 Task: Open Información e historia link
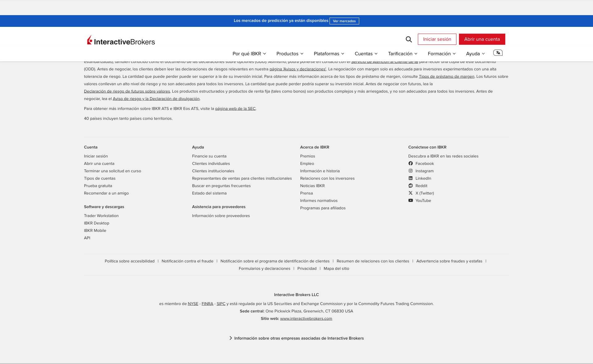pos(320,171)
